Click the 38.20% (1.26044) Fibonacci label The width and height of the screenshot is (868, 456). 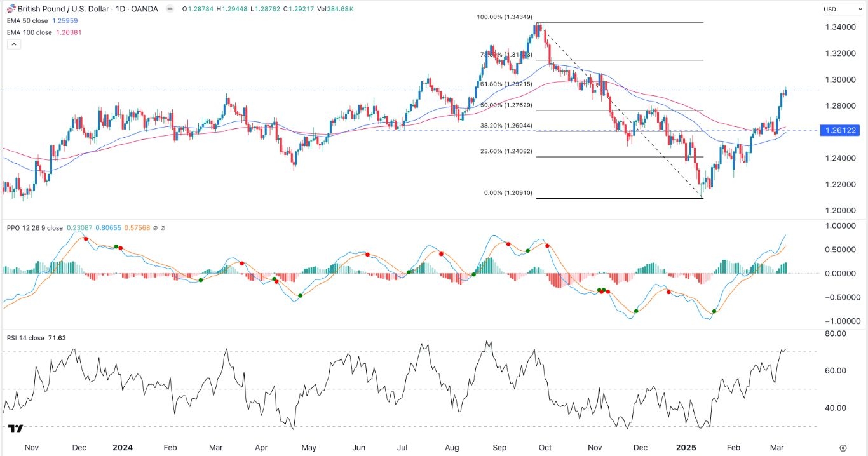coord(505,125)
